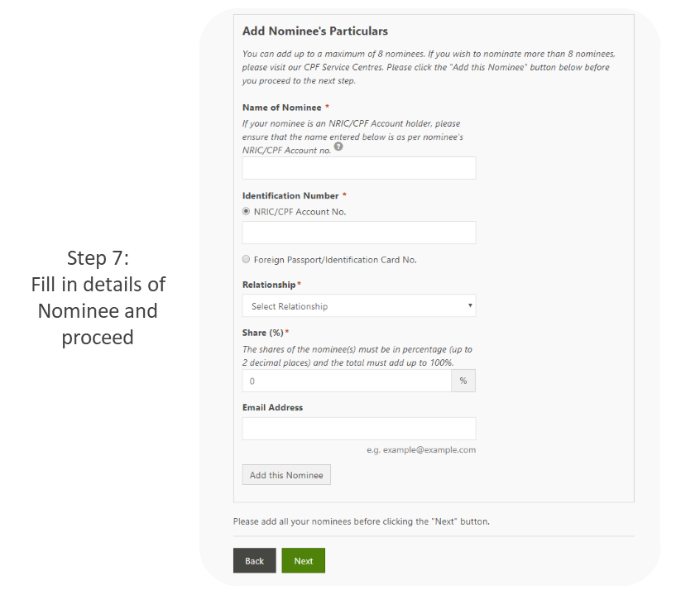
Task: Click the example@example.com hint text
Action: [421, 449]
